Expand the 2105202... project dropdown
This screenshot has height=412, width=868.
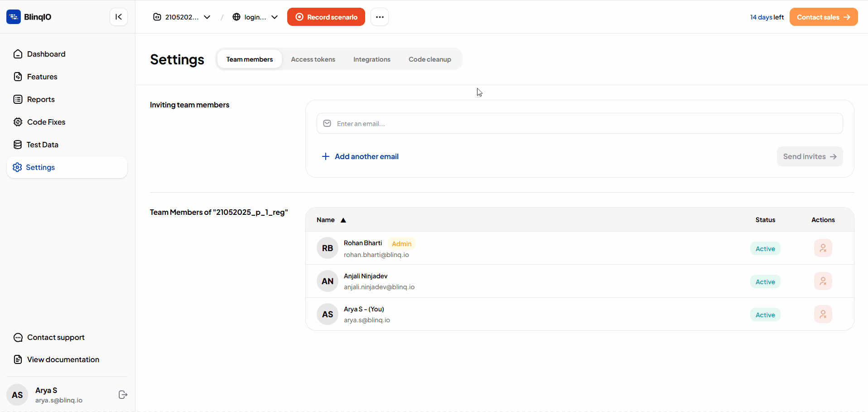(x=182, y=17)
